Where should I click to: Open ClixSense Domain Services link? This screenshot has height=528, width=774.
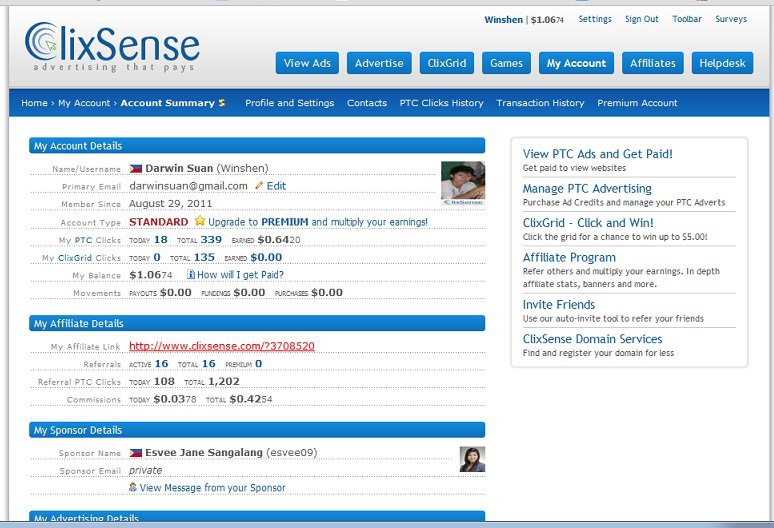pos(592,339)
